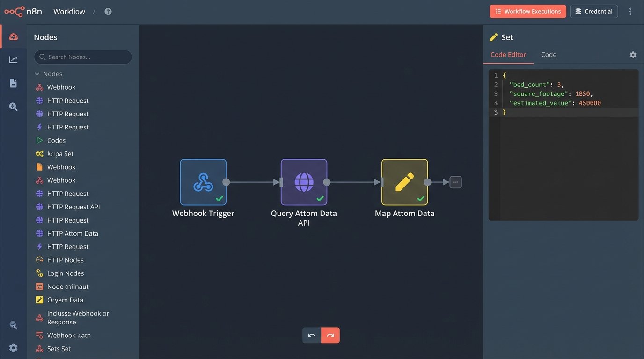Open the Map Attom Data node

point(404,182)
